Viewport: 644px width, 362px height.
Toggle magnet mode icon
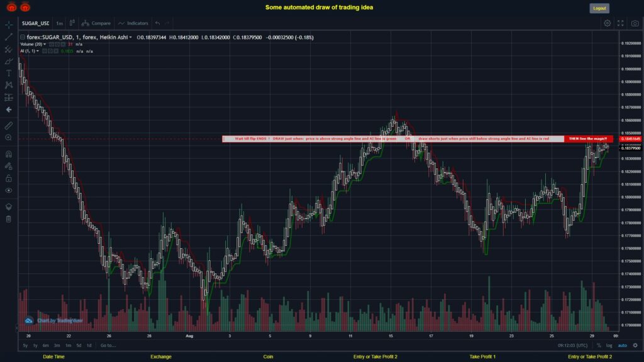(9, 154)
